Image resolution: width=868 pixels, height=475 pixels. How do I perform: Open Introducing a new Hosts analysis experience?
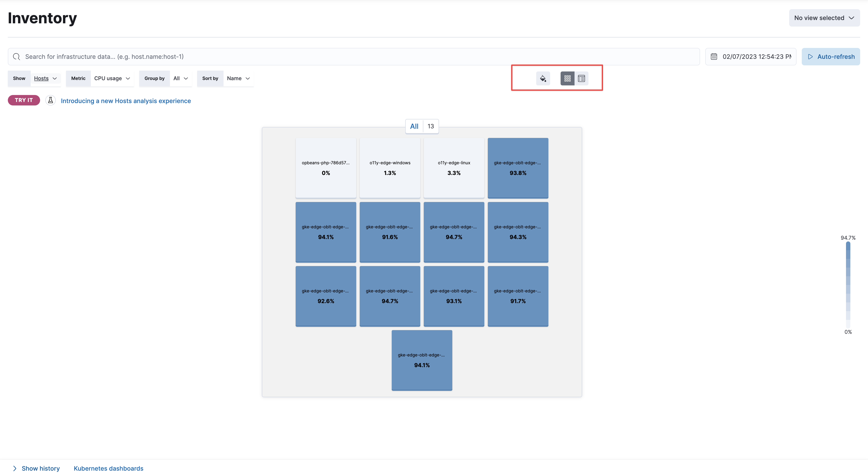(x=125, y=101)
